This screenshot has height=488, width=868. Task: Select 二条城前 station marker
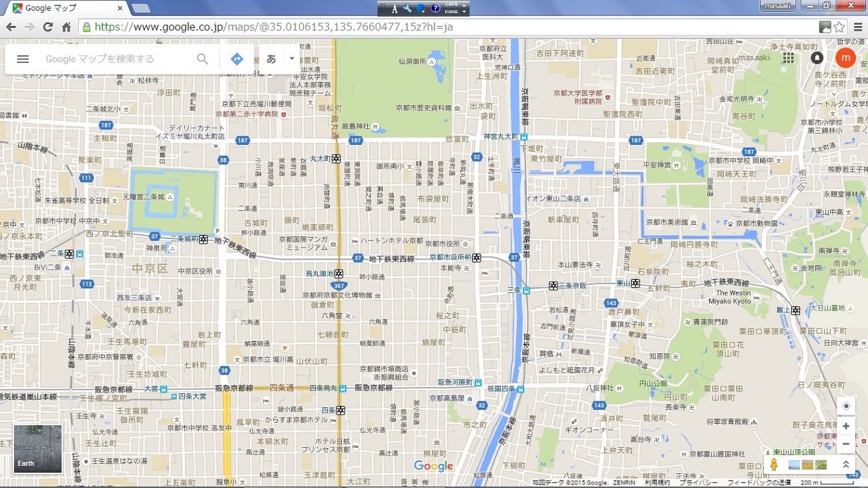(x=203, y=239)
